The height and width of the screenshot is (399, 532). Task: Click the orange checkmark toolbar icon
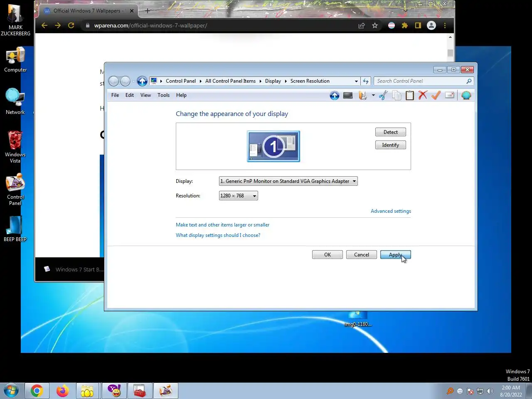point(436,96)
